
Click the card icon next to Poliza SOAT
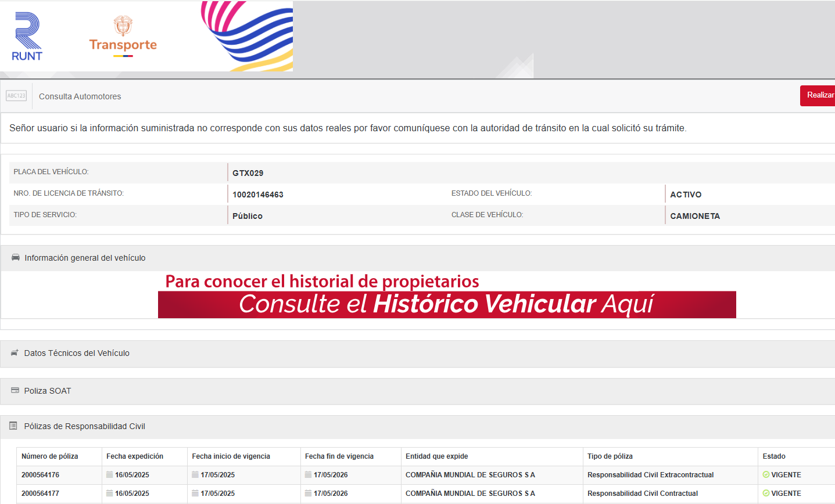tap(15, 390)
